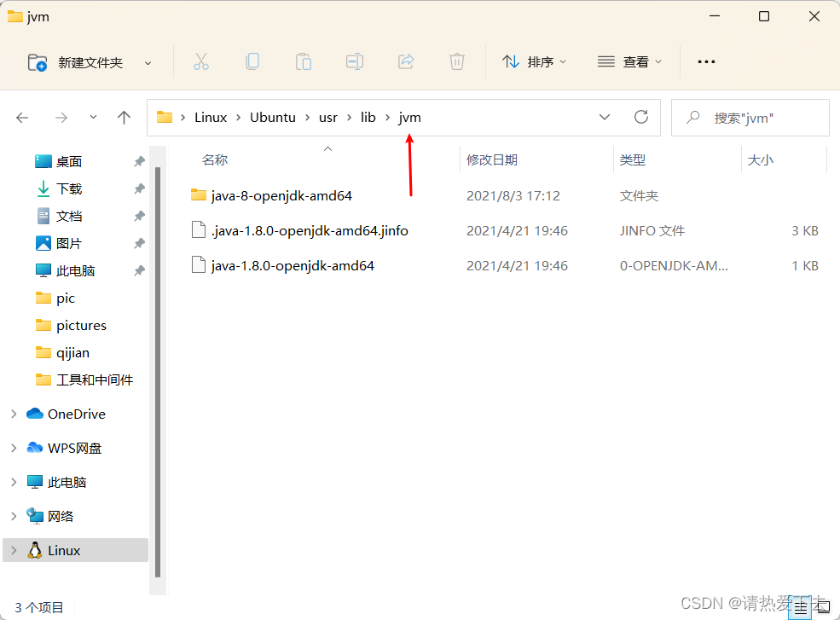This screenshot has height=620, width=840.
Task: Click the Share icon
Action: pos(406,61)
